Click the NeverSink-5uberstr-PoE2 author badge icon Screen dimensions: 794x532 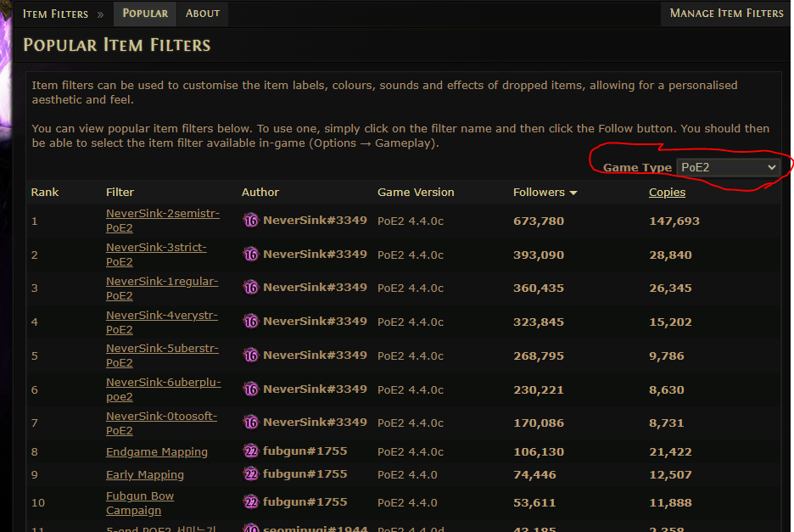pos(250,356)
